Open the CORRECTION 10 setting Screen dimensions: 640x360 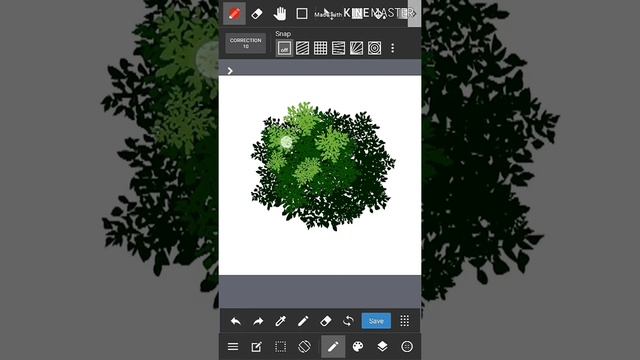tap(245, 43)
